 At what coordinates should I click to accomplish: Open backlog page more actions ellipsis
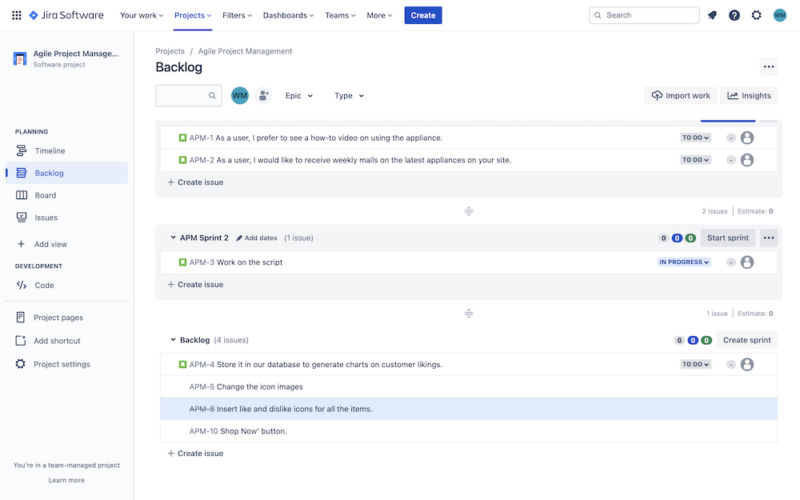pos(768,67)
